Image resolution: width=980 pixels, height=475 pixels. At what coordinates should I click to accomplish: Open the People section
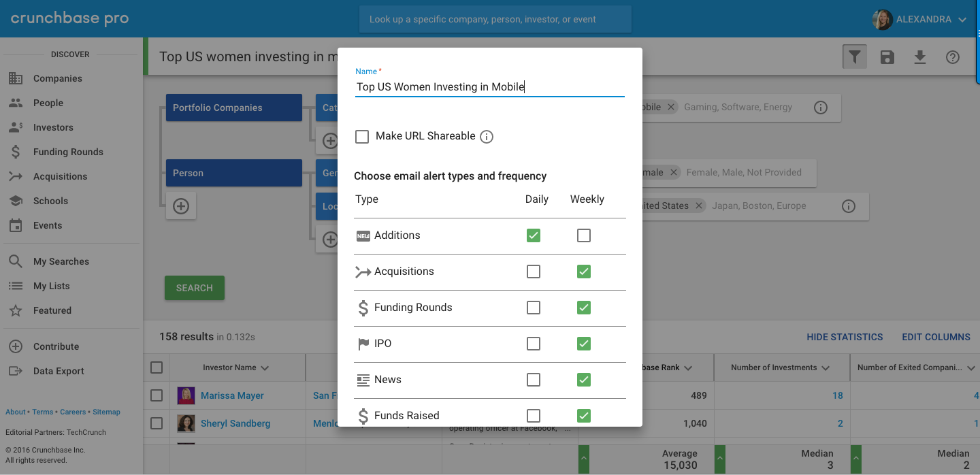point(48,103)
